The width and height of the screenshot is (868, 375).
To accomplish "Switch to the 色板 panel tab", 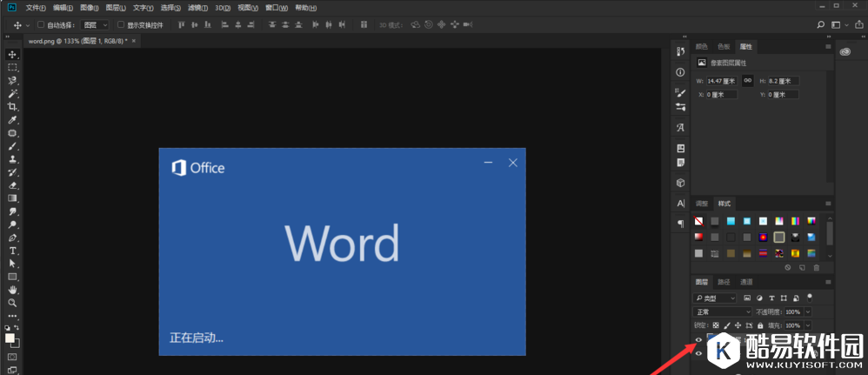I will [x=724, y=46].
